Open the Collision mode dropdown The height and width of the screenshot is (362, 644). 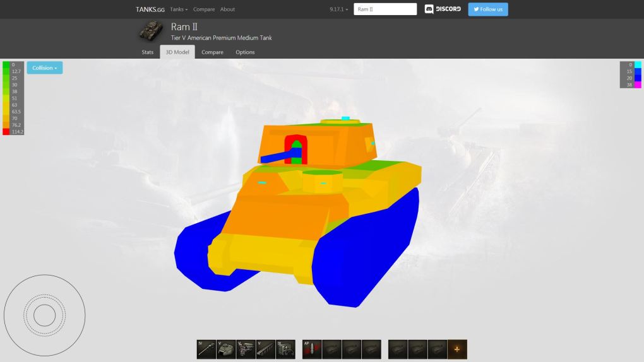click(x=44, y=68)
